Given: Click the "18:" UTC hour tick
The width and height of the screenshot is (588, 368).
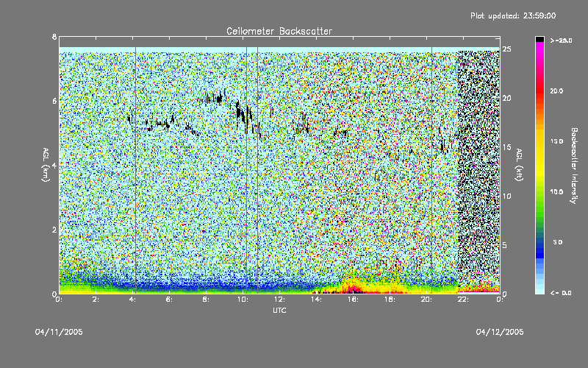Looking at the screenshot, I should pos(390,300).
